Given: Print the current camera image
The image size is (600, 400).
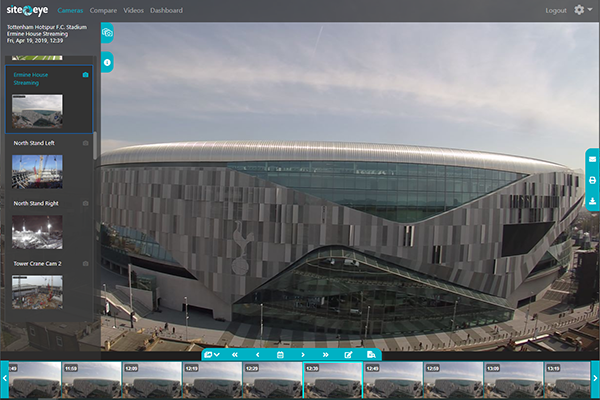Looking at the screenshot, I should [x=592, y=180].
